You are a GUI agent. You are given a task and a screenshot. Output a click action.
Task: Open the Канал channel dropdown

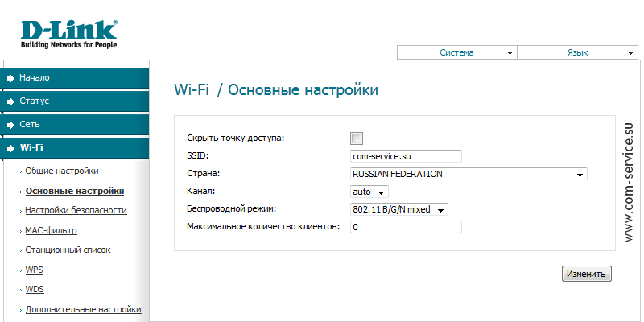pos(369,192)
